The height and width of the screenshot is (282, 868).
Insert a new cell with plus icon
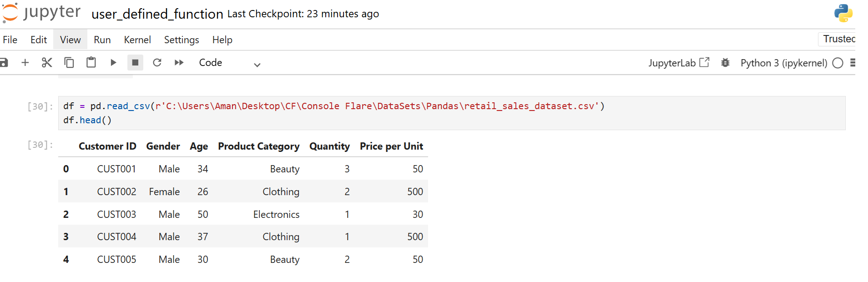(x=25, y=63)
